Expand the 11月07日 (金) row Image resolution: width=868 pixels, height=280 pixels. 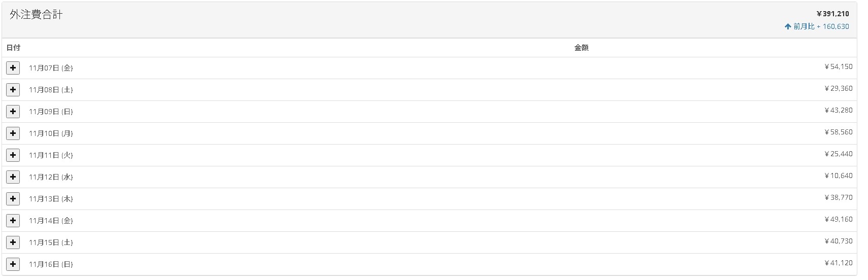pos(13,67)
